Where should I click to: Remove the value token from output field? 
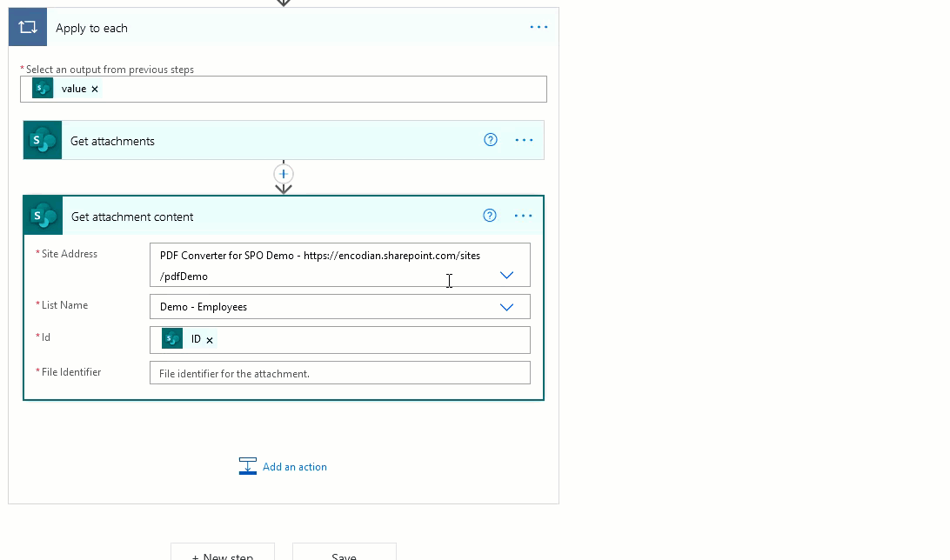[95, 89]
